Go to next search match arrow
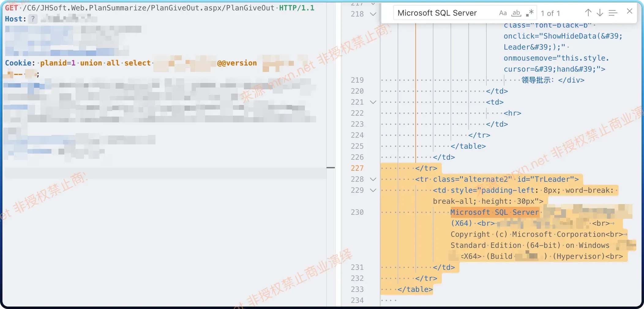The height and width of the screenshot is (309, 644). tap(600, 13)
